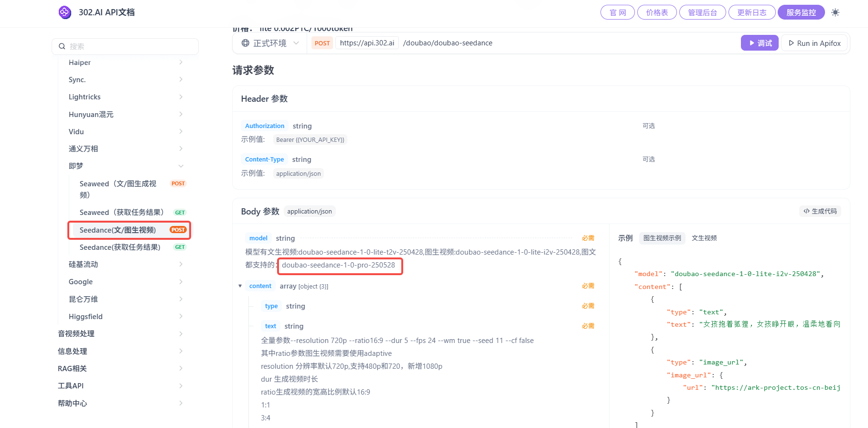Expand the 工具API category
The height and width of the screenshot is (428, 868).
click(120, 385)
